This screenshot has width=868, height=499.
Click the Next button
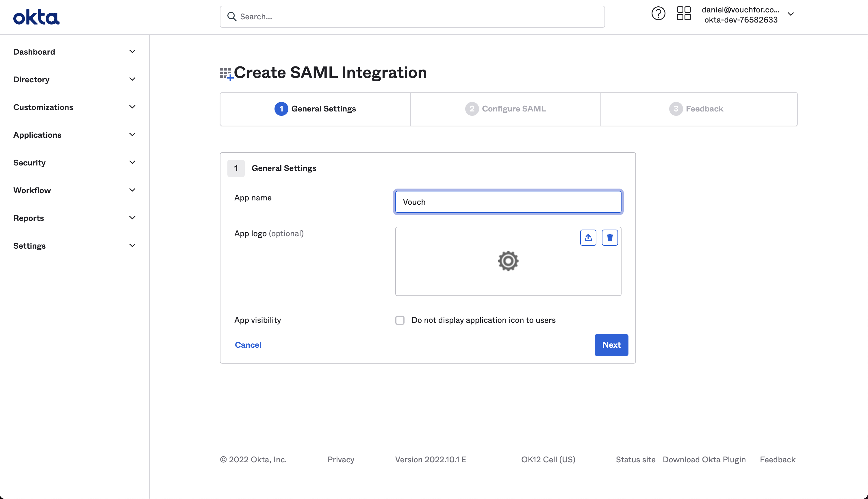(x=611, y=345)
